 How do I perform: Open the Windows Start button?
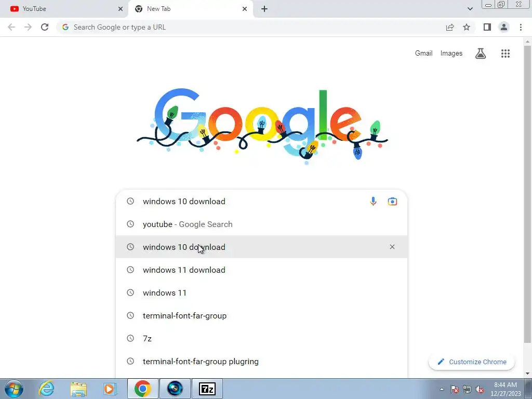(14, 389)
